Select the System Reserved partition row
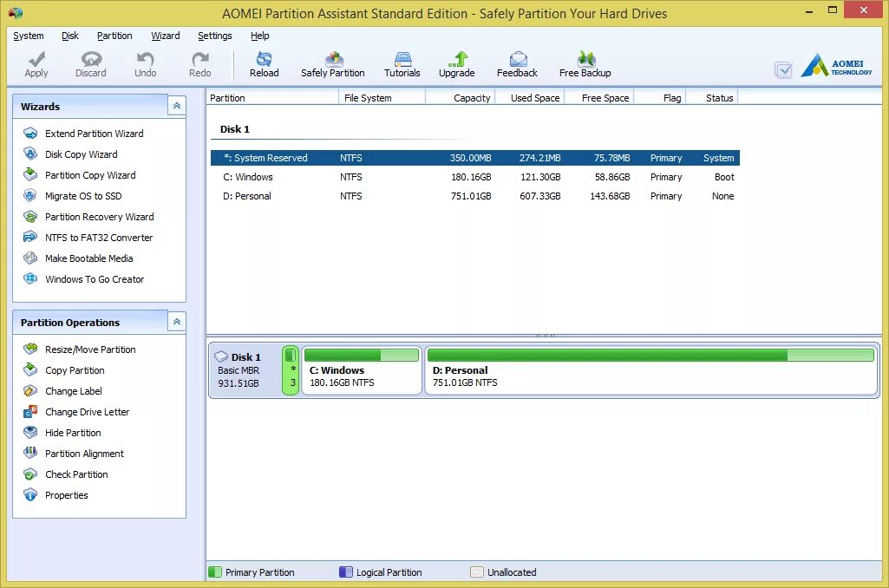Screen dimensions: 889x588 click(x=475, y=158)
